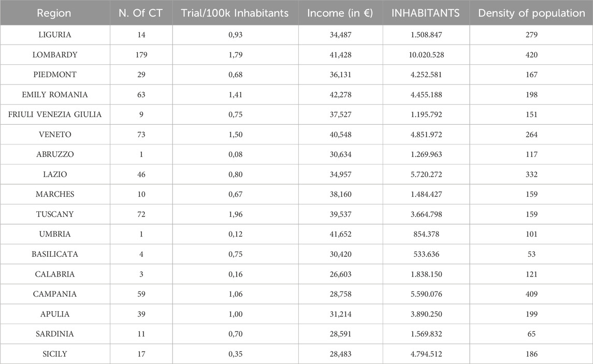Click the EMILY ROMANIA cell
Viewport: 593px width, 364px height.
pyautogui.click(x=55, y=95)
